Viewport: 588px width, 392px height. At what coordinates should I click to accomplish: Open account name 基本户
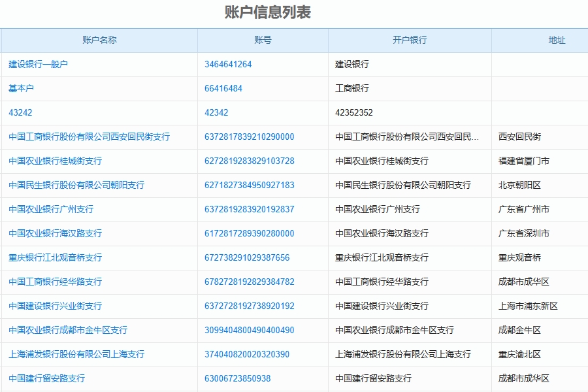click(x=22, y=89)
